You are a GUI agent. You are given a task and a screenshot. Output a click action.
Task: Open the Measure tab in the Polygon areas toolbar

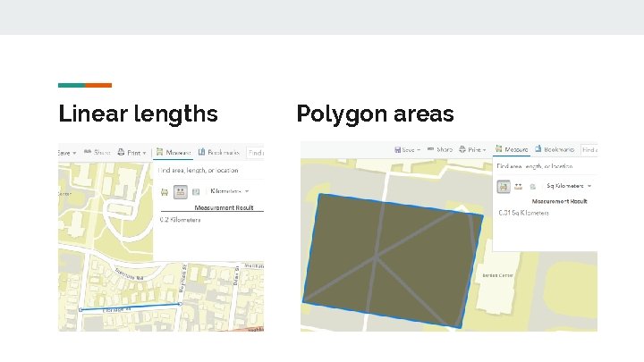512,149
